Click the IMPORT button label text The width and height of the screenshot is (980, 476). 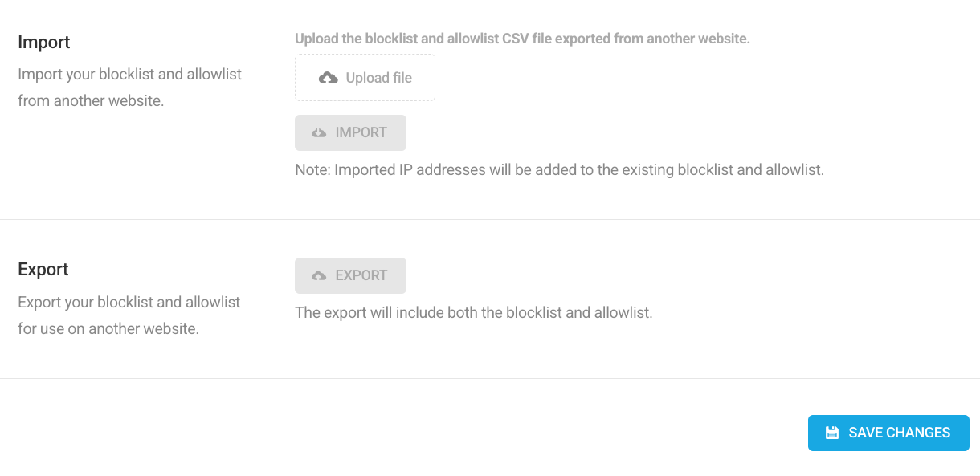click(x=361, y=132)
